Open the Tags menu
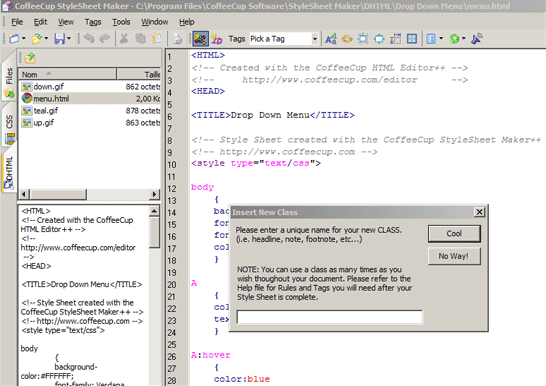Image resolution: width=546 pixels, height=386 pixels. (93, 22)
